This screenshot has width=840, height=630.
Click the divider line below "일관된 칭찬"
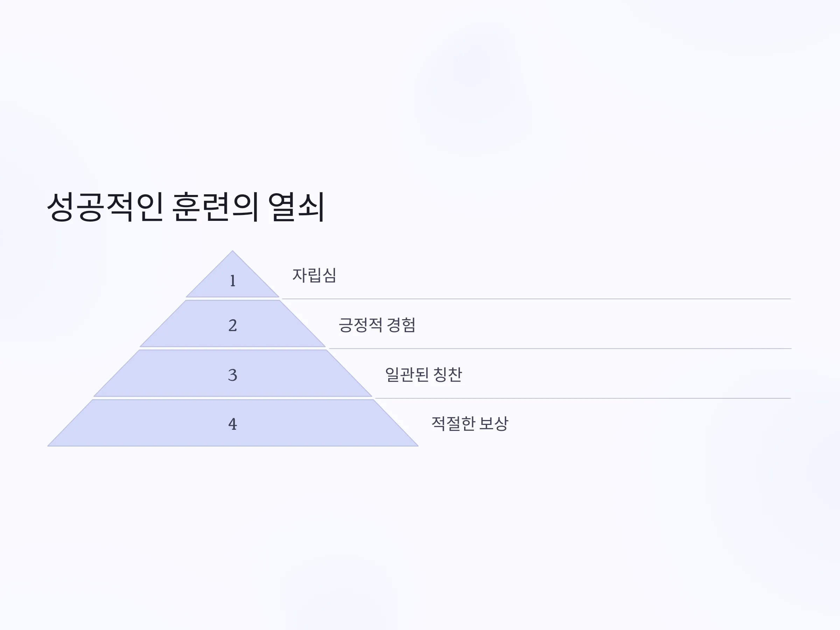pos(583,398)
